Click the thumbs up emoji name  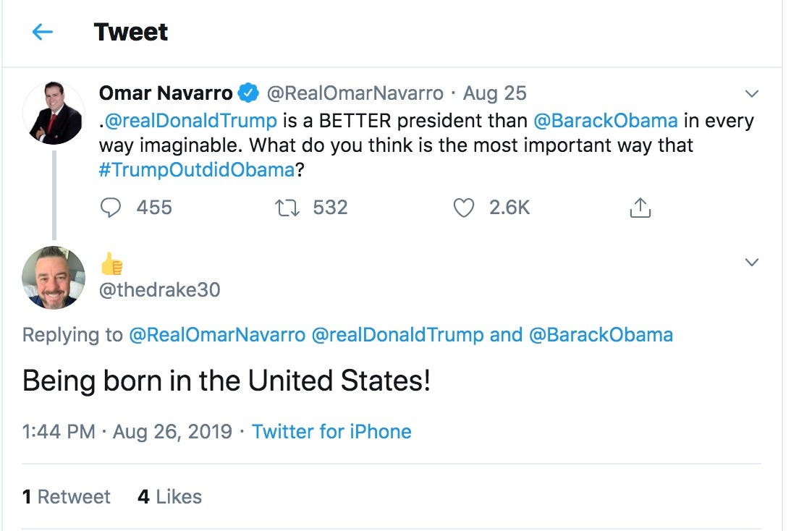coord(111,265)
